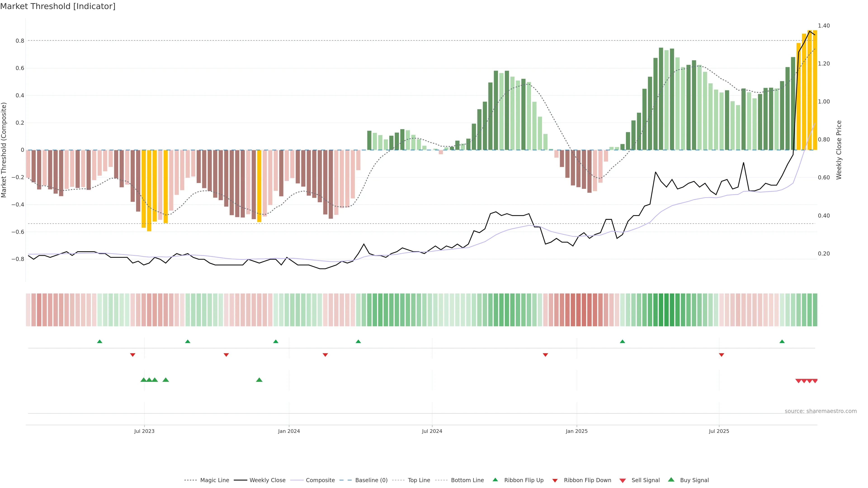Click the leftmost red Ribbon Flip Down marker
The height and width of the screenshot is (488, 868).
132,355
